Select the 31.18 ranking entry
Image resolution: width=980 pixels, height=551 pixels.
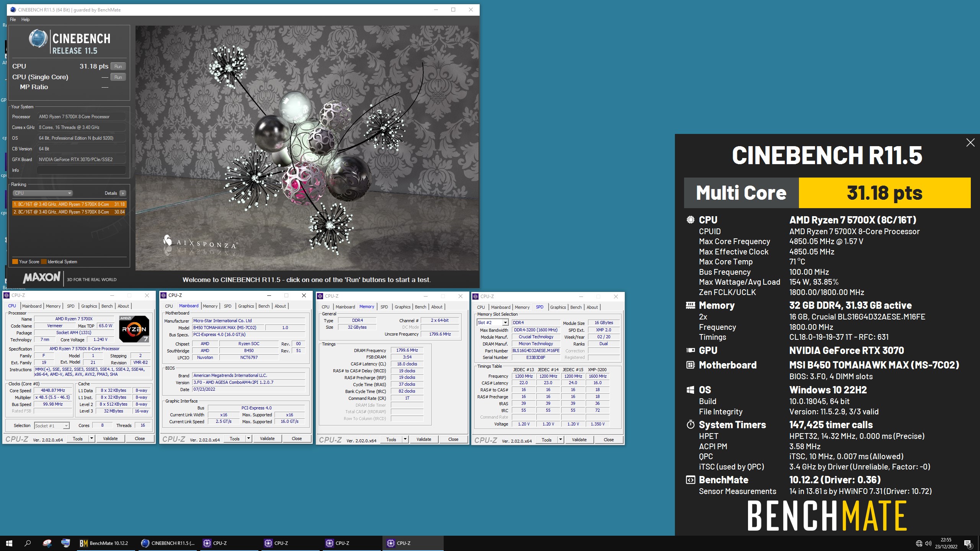(69, 204)
